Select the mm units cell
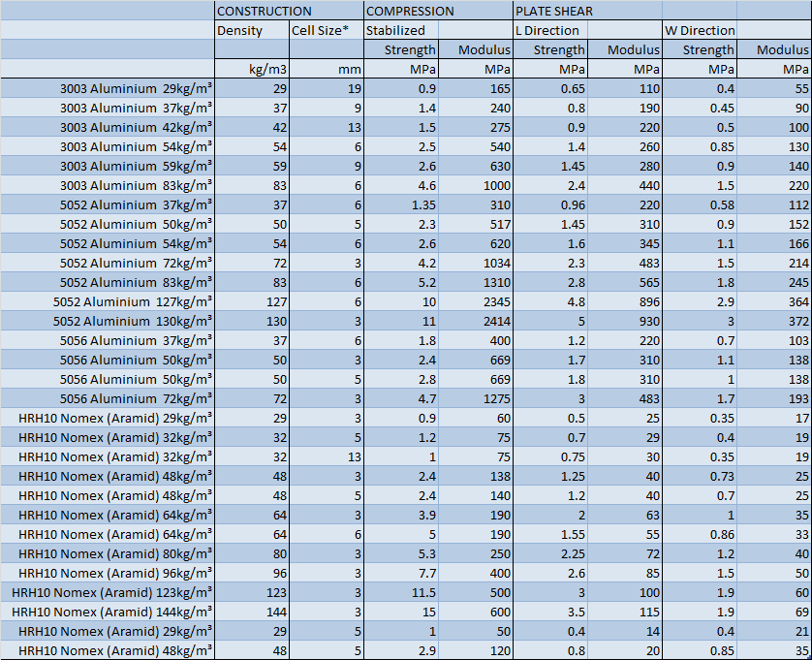 point(327,69)
